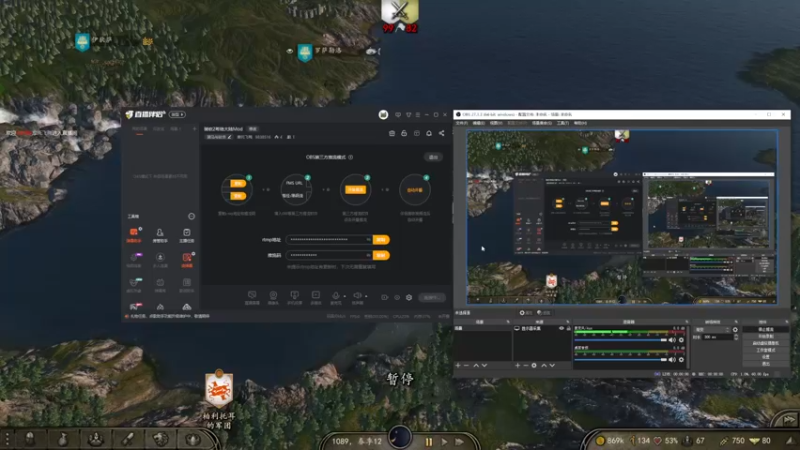Open the gear settings in streaming bottom toolbar
Viewport: 800px width, 450px height.
pyautogui.click(x=409, y=297)
